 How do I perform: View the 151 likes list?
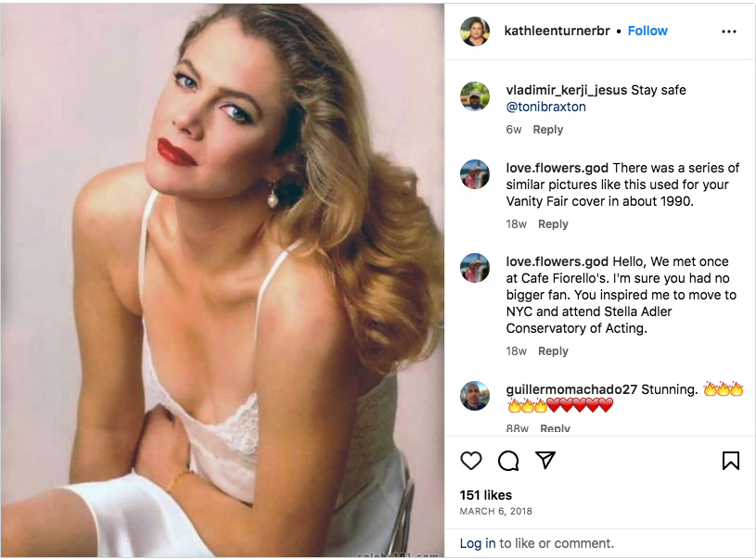(x=485, y=495)
